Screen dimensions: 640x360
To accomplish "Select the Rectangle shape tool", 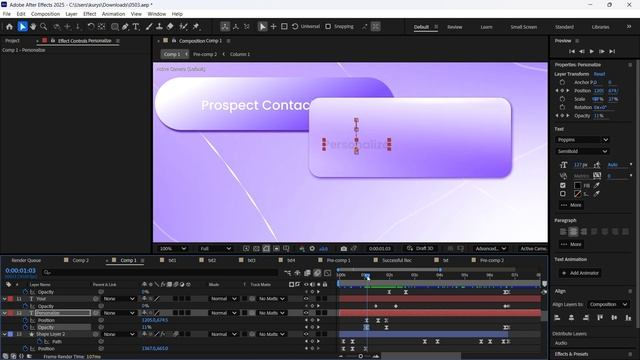I will pos(115,27).
